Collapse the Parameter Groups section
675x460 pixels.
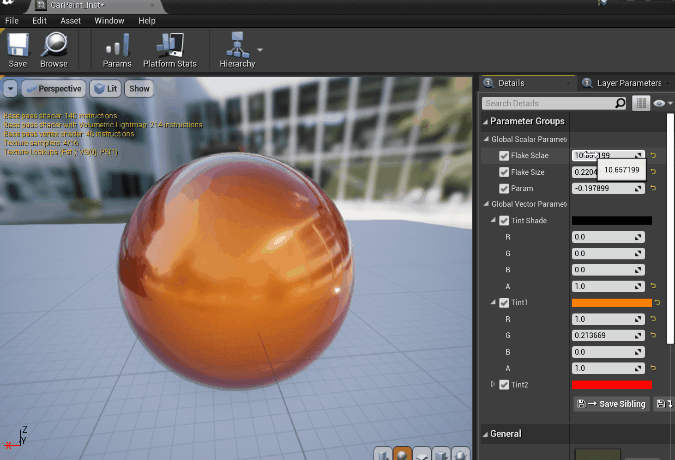coord(485,121)
